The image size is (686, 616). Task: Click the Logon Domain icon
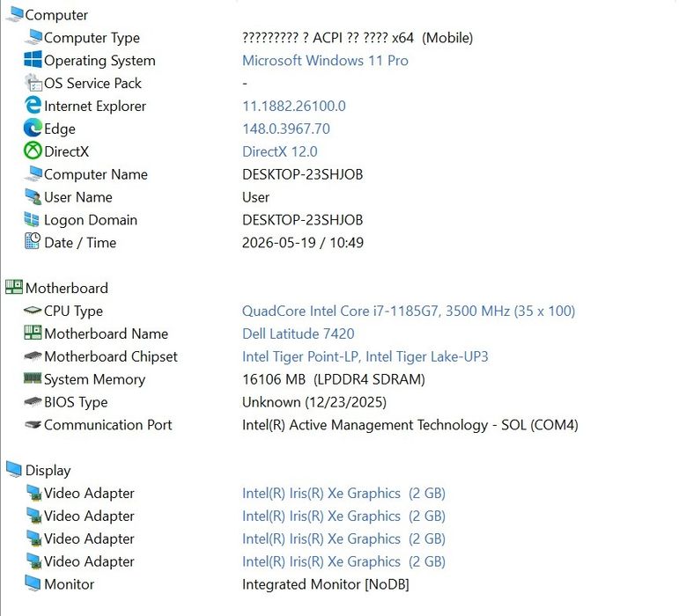point(32,219)
